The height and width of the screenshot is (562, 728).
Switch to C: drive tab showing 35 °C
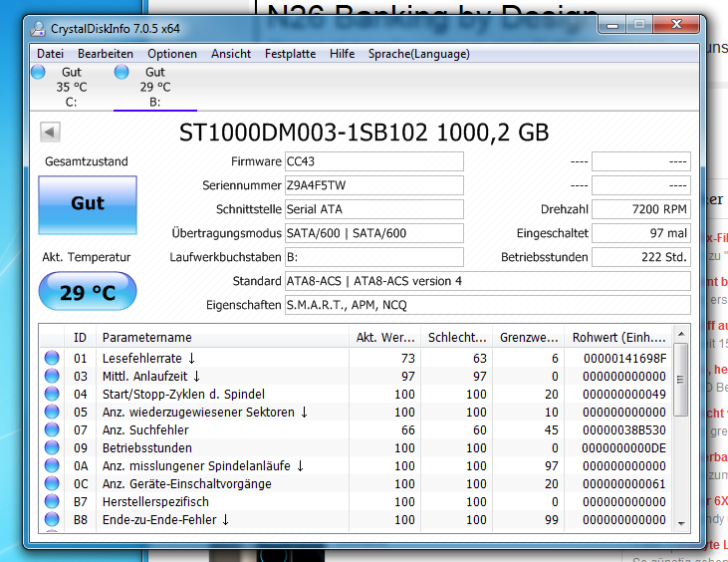[72, 87]
